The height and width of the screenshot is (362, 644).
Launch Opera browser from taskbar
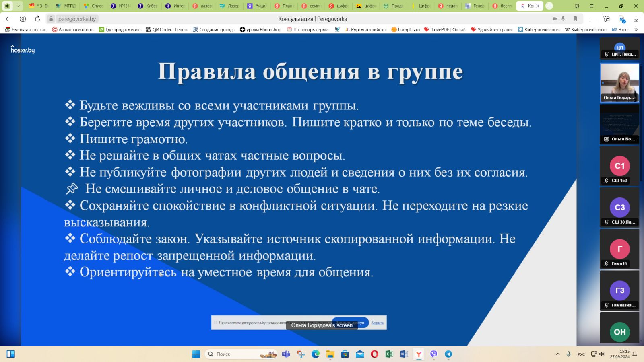coord(374,354)
